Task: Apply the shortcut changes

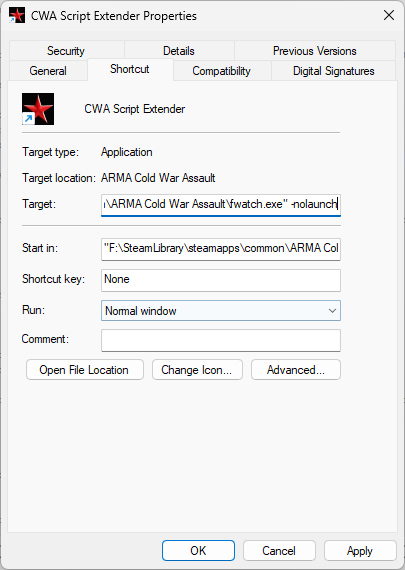Action: [x=360, y=550]
